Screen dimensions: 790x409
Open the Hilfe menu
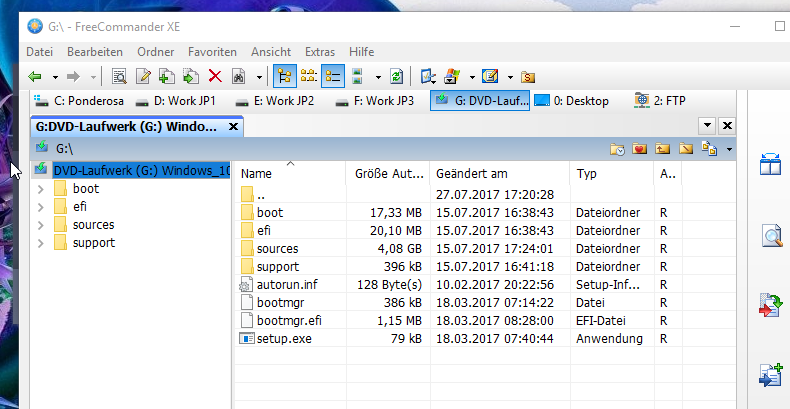point(361,52)
